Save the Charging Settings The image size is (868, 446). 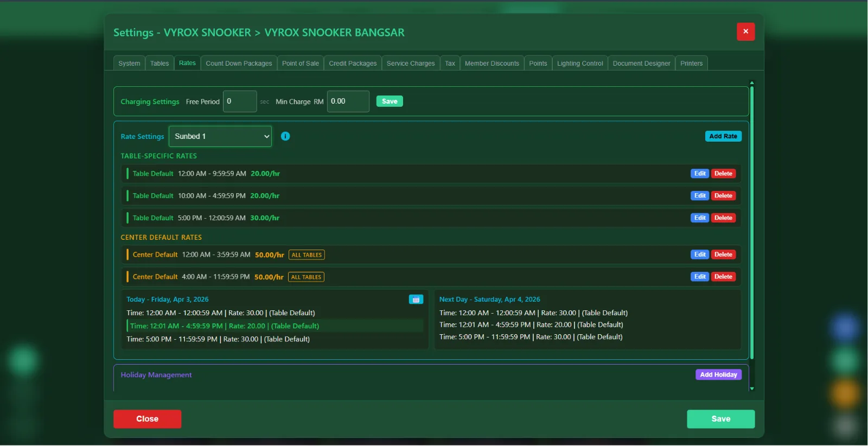coord(390,101)
